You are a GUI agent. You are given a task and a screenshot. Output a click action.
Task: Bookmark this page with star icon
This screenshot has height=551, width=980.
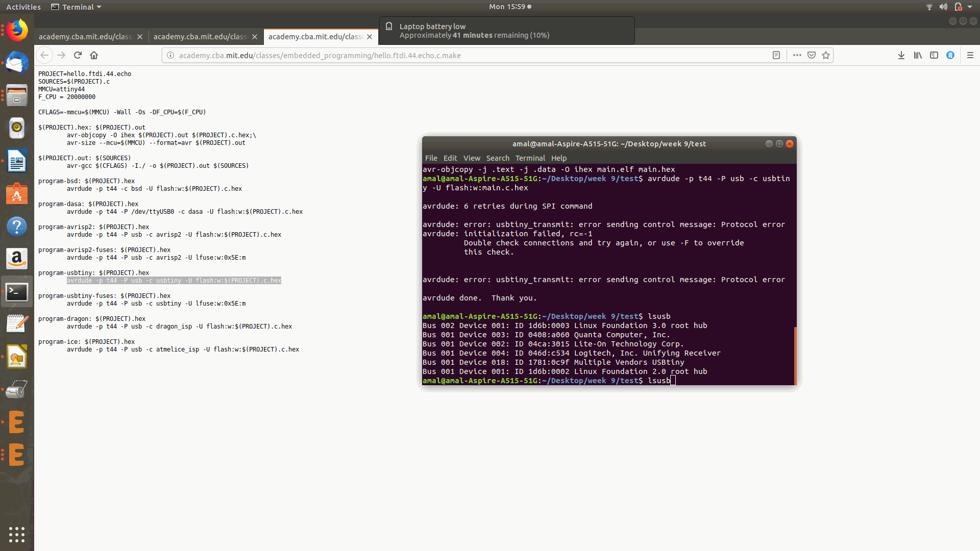(826, 55)
